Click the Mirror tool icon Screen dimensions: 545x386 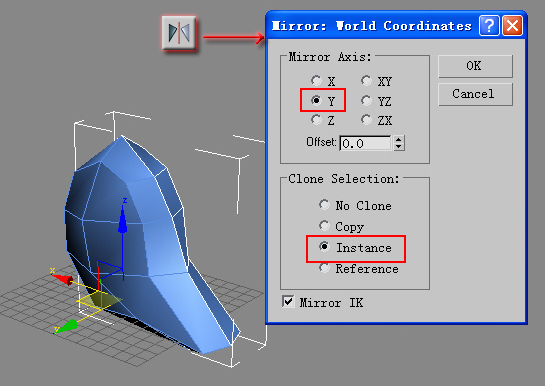(179, 33)
